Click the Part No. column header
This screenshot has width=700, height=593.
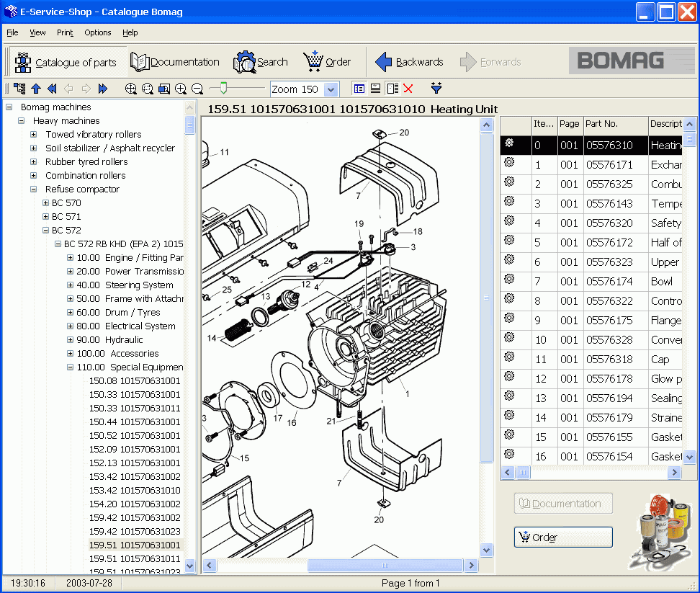pos(616,124)
